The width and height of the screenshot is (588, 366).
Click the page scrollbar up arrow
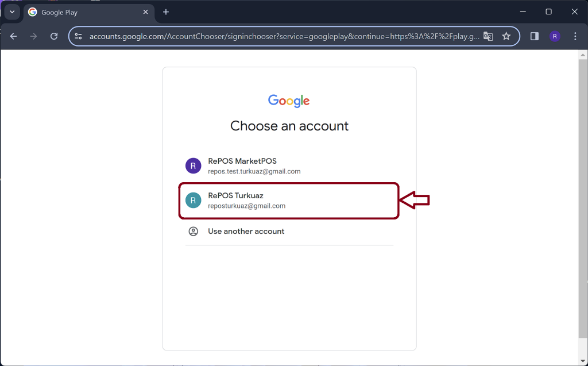[582, 55]
